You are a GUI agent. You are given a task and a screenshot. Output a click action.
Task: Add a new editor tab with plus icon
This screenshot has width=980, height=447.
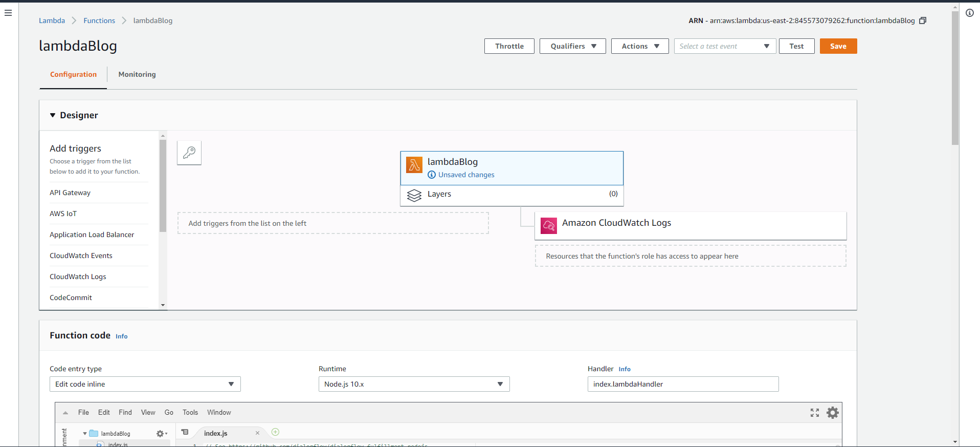coord(275,432)
